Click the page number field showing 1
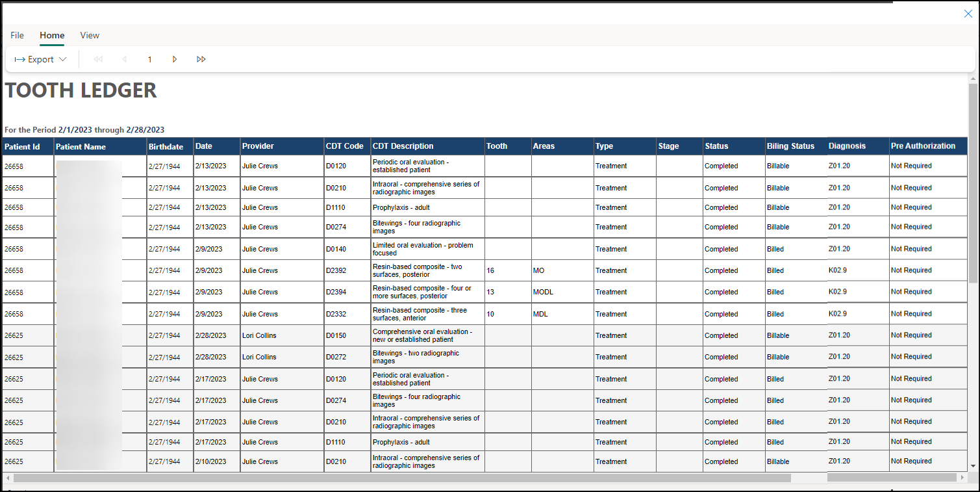This screenshot has width=980, height=492. click(149, 59)
